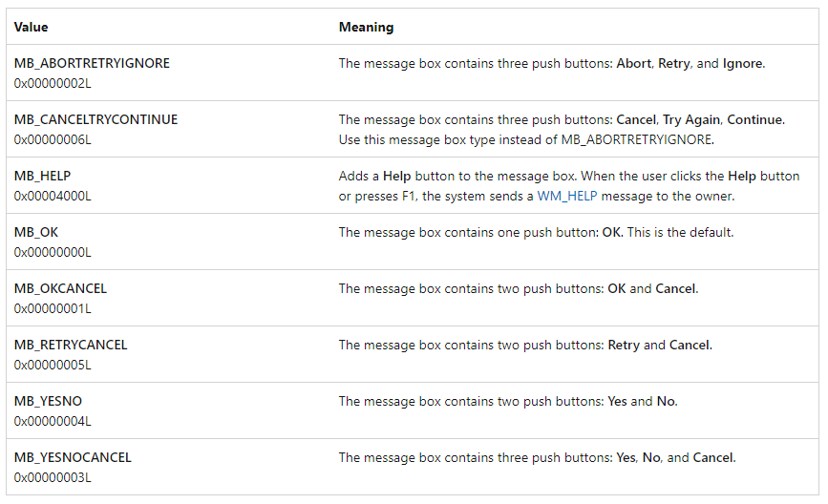828x504 pixels.
Task: Click the hex value 0x00000002L
Action: [x=53, y=83]
